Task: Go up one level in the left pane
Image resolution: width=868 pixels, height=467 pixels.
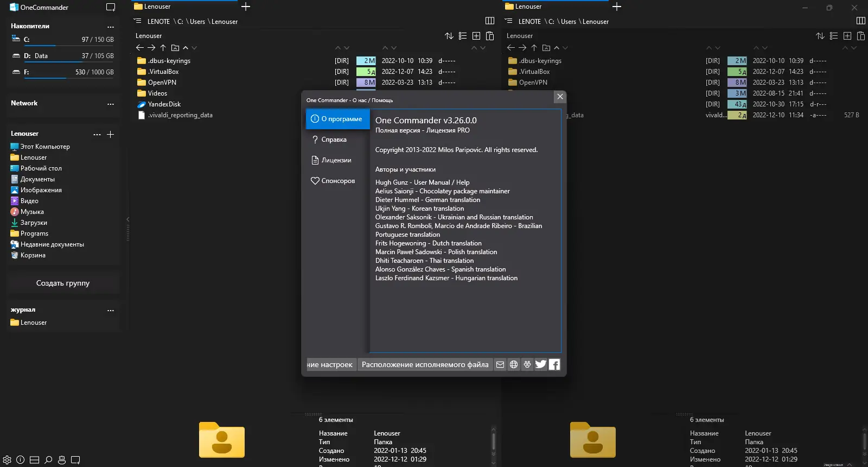Action: [x=163, y=48]
